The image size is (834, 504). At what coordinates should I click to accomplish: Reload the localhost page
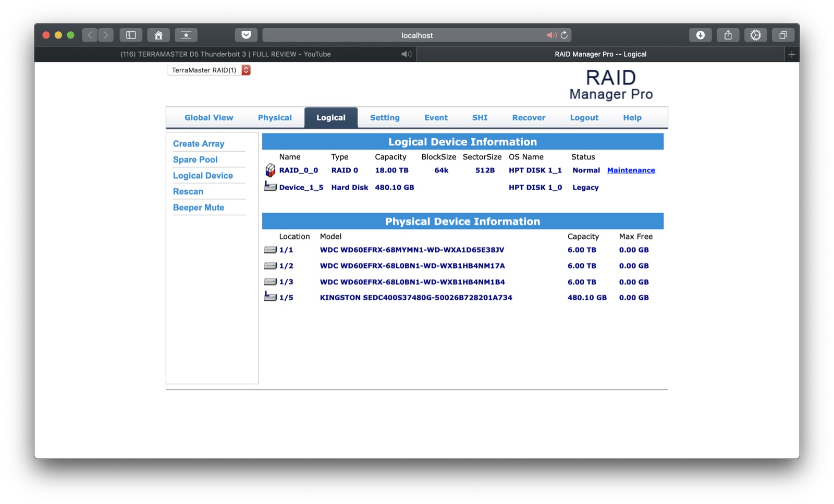[564, 35]
